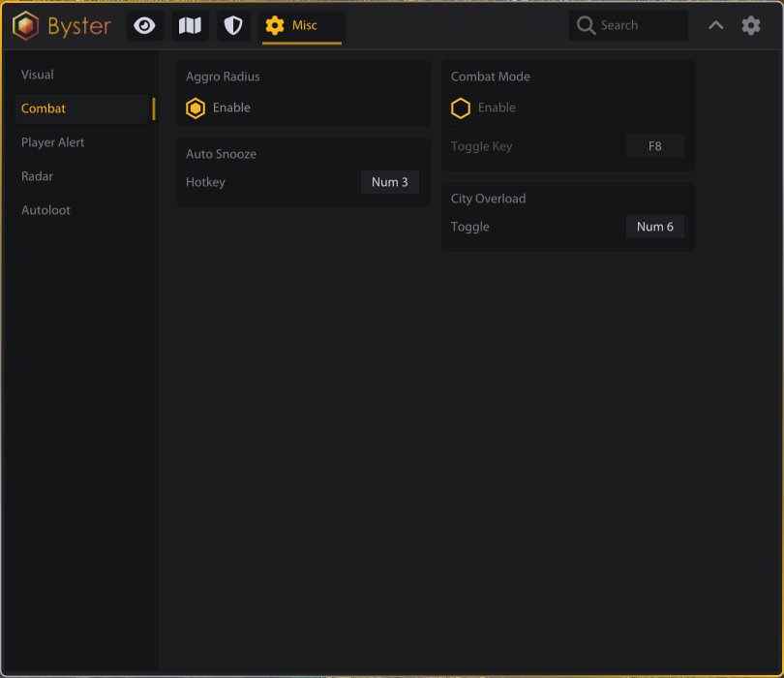Collapse window with the up chevron
The height and width of the screenshot is (678, 784).
click(715, 25)
